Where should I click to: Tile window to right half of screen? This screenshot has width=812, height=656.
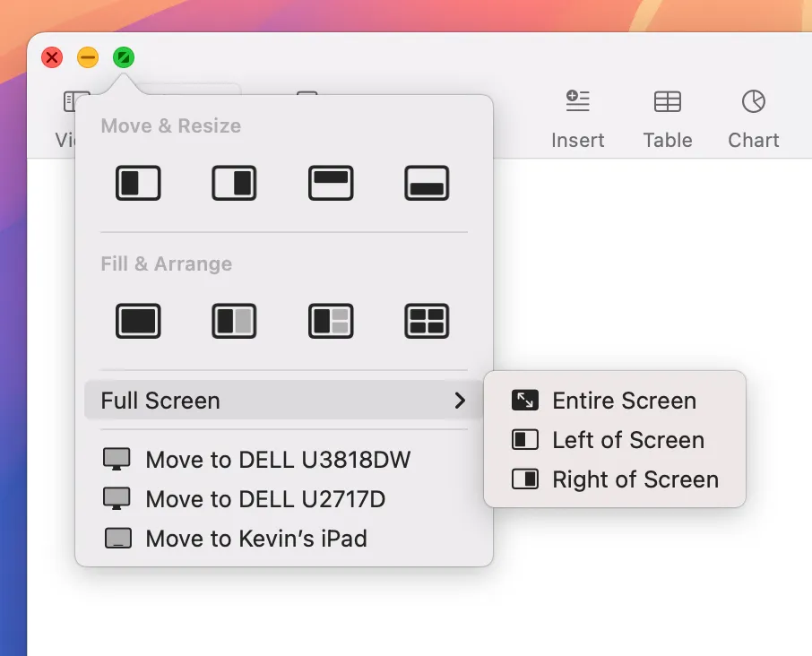234,183
